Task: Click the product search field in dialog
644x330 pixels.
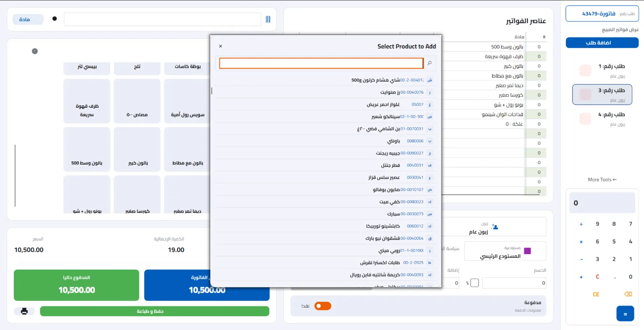Action: tap(321, 63)
